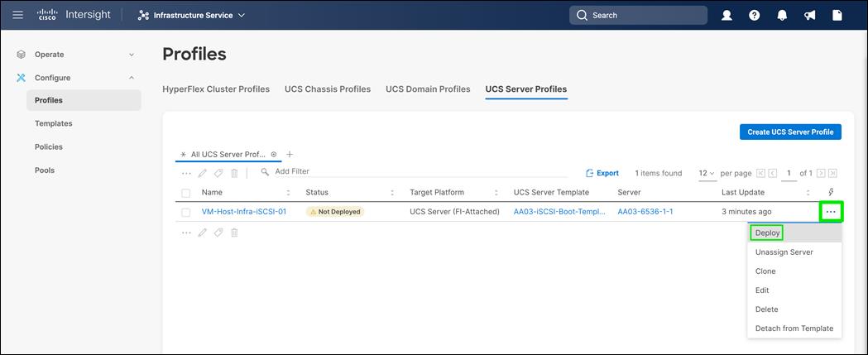Open row actions ellipsis for VM-Host-Infra-iSCSI-01

pos(831,212)
